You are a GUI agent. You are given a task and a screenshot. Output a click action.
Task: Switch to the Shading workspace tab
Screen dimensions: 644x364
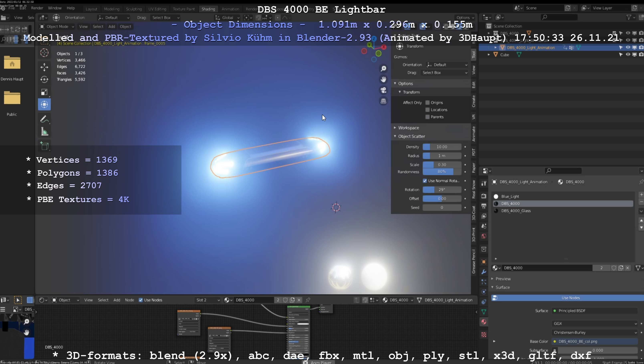(x=208, y=9)
